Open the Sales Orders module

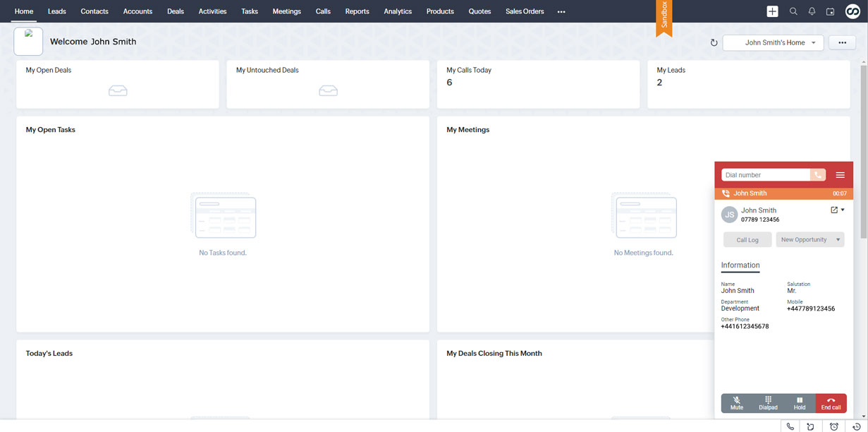pos(525,11)
